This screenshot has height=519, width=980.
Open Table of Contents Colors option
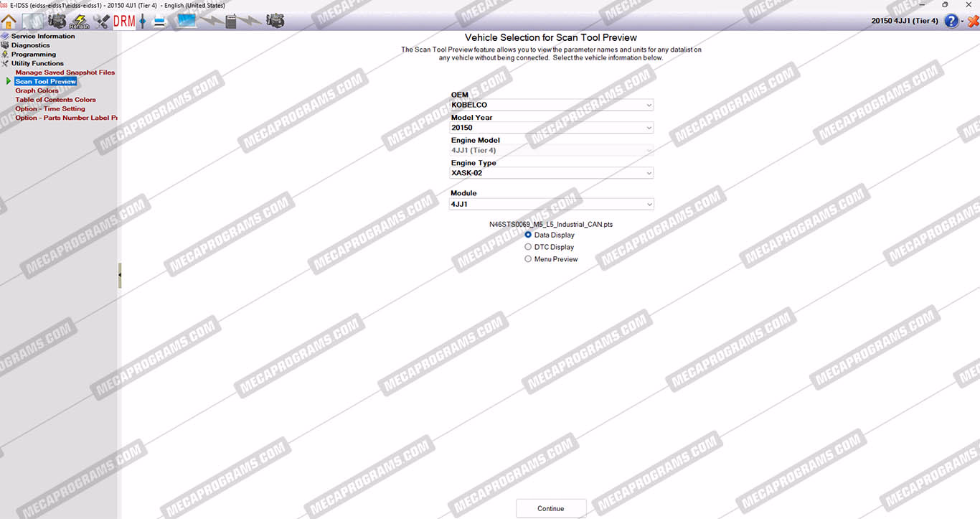tap(56, 100)
